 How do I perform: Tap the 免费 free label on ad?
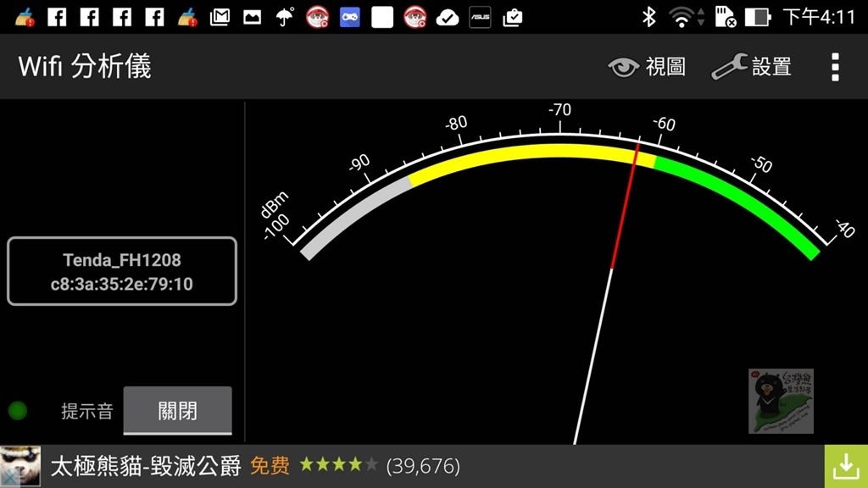pos(270,466)
